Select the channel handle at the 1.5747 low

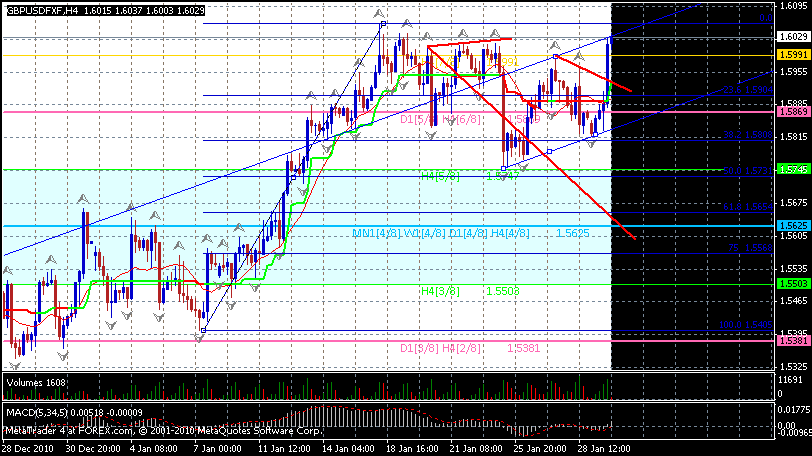[x=503, y=168]
